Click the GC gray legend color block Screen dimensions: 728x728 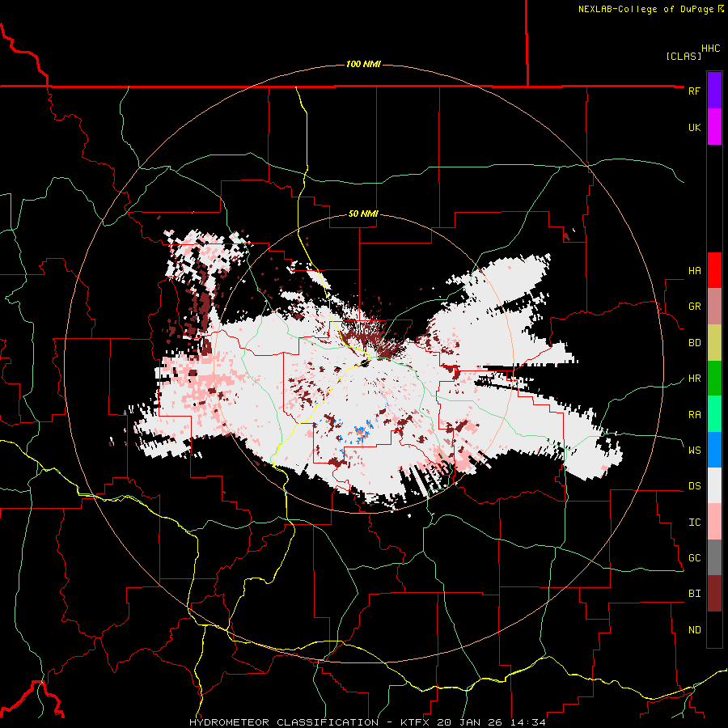[714, 557]
